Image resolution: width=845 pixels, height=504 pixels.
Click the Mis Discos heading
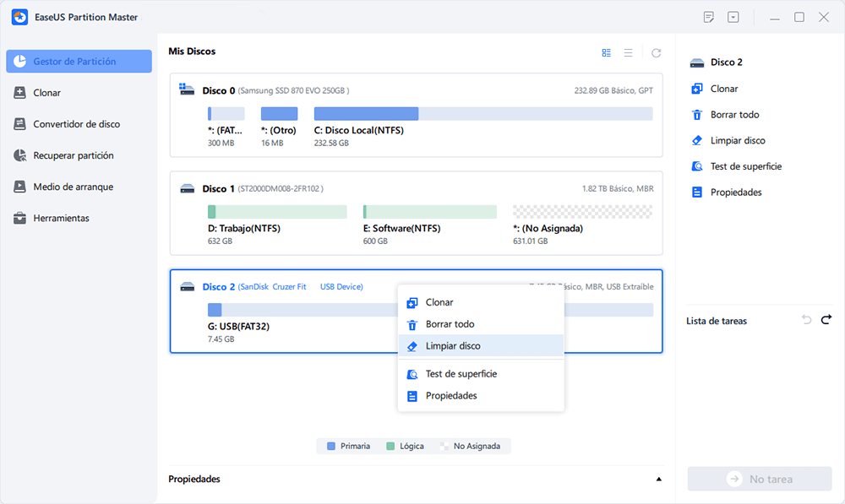coord(192,51)
